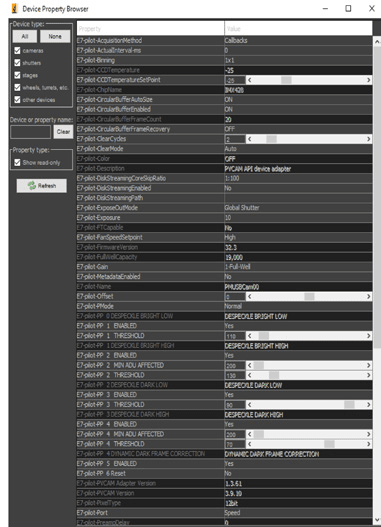The image size is (381, 527).
Task: Click the Value column header
Action: (298, 29)
